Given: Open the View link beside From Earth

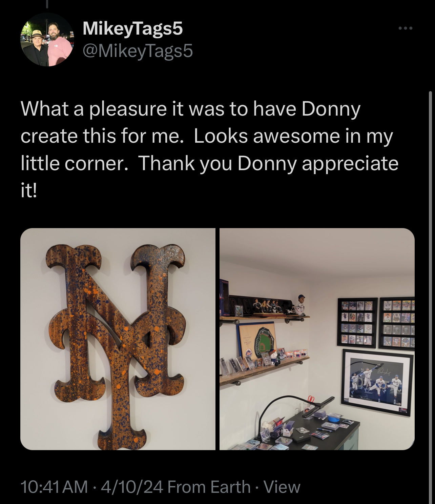Looking at the screenshot, I should click(x=282, y=487).
